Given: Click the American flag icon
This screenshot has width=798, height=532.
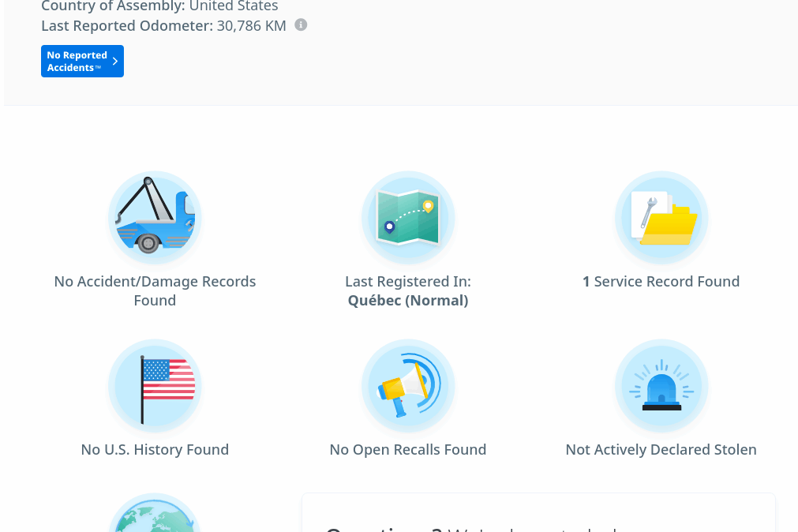Looking at the screenshot, I should [x=155, y=386].
